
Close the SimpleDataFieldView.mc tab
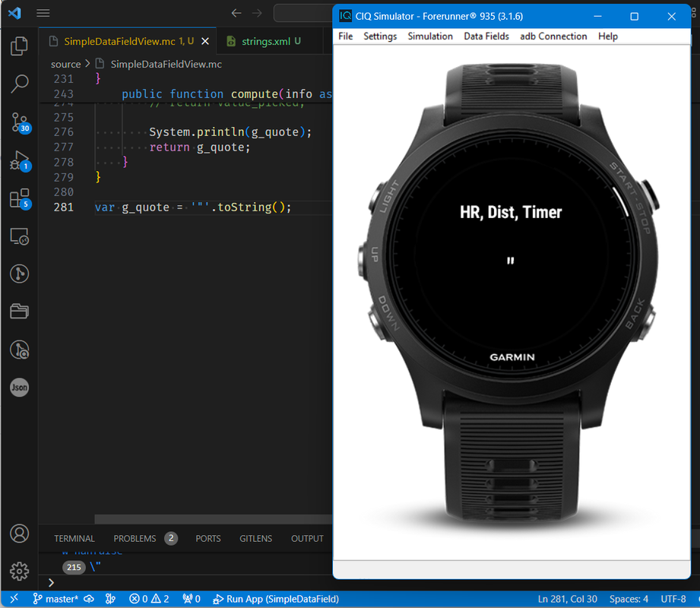[x=205, y=42]
